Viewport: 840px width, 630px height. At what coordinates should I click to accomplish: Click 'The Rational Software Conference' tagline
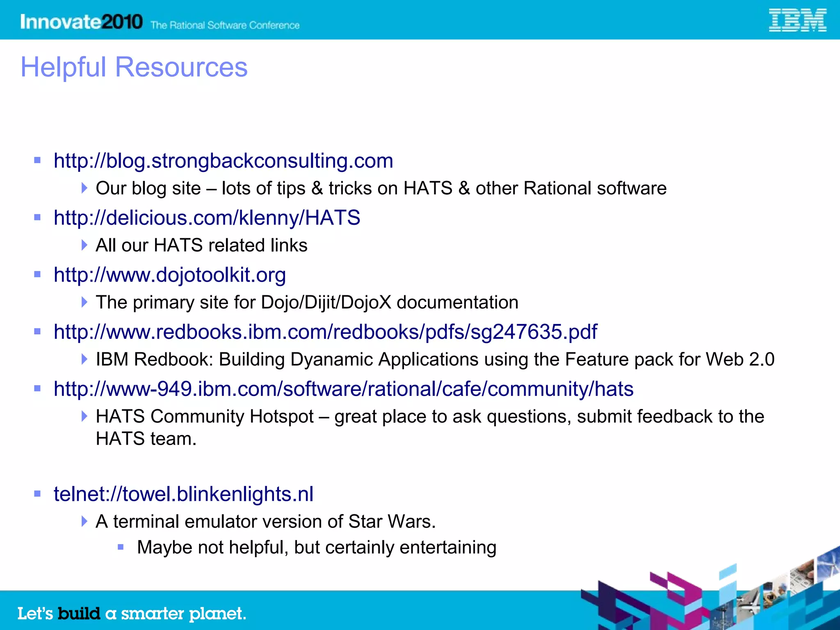(x=225, y=25)
